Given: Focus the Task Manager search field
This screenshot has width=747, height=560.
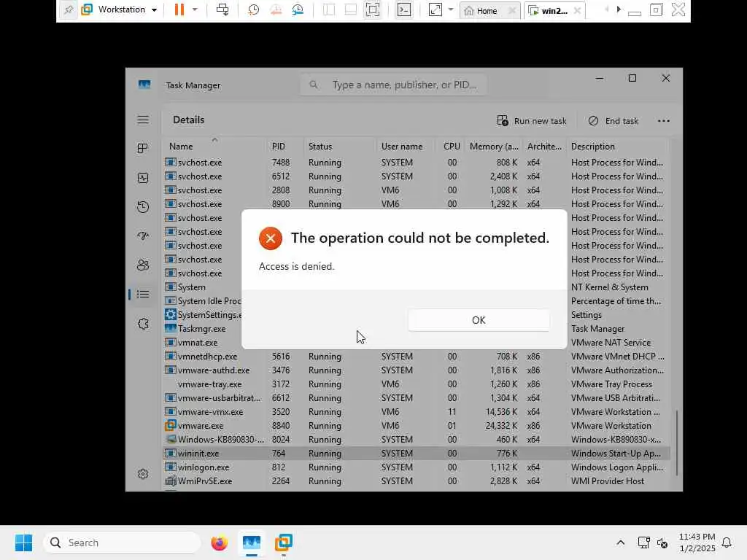Looking at the screenshot, I should pos(393,85).
